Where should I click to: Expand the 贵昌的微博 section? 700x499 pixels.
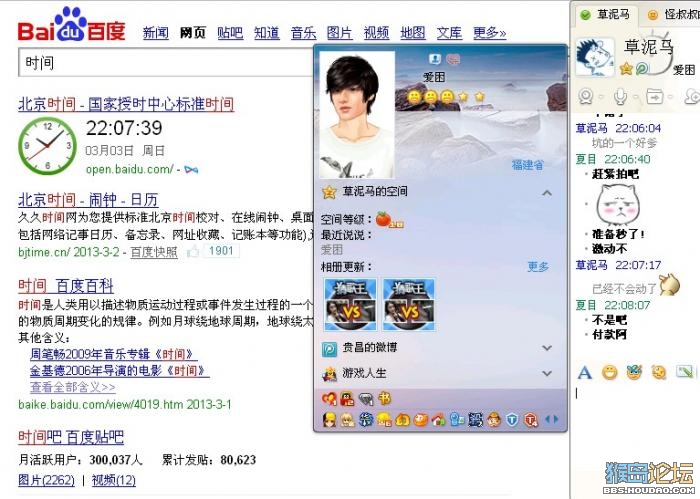[547, 348]
